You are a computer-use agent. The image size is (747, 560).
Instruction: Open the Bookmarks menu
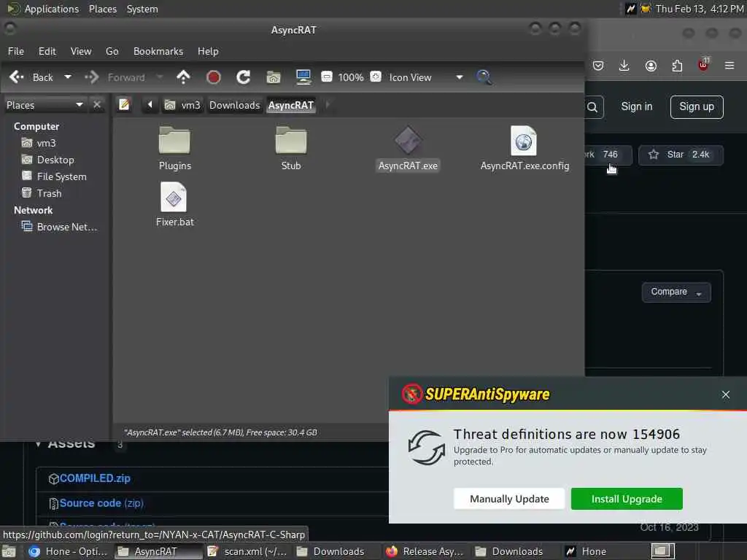(x=158, y=52)
